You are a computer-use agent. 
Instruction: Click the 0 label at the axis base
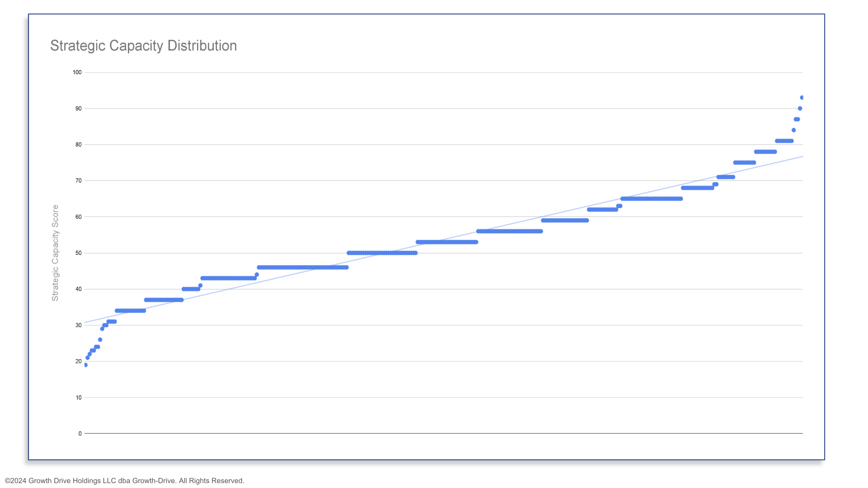click(80, 434)
